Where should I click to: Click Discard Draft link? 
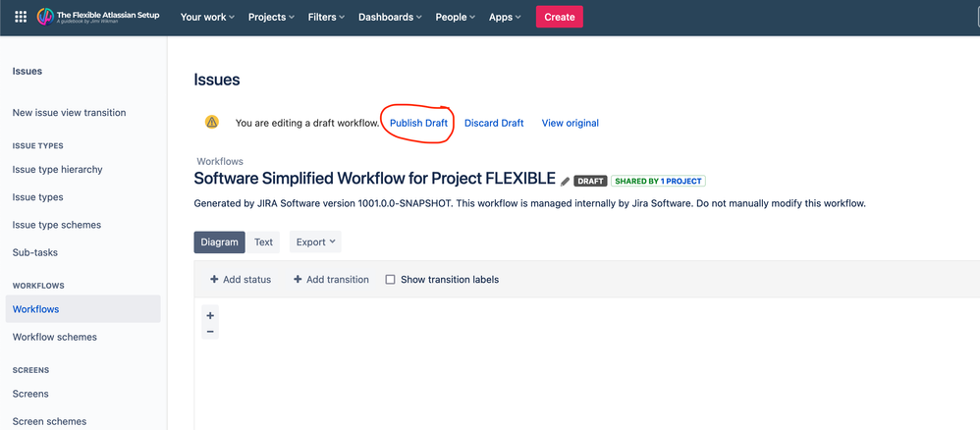(x=494, y=123)
